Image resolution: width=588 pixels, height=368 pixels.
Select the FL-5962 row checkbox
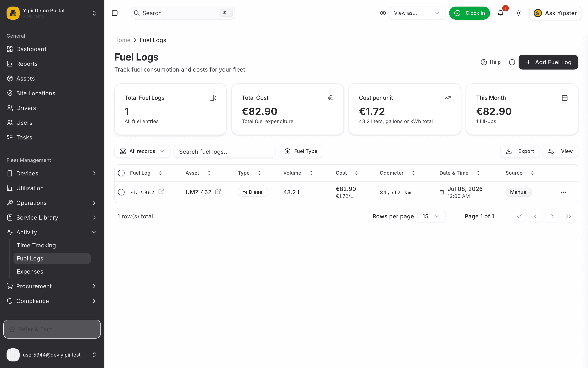121,192
